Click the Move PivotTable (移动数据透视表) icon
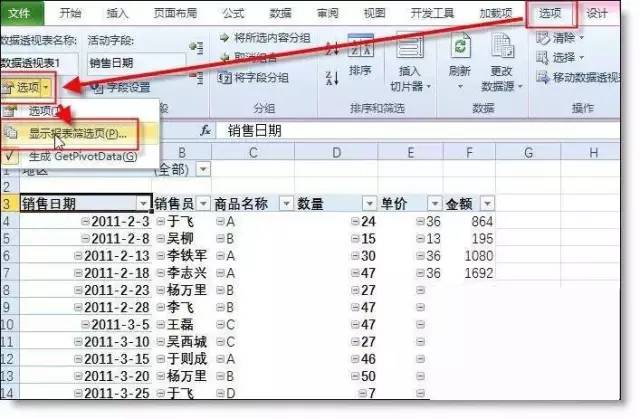The height and width of the screenshot is (419, 640). click(542, 77)
